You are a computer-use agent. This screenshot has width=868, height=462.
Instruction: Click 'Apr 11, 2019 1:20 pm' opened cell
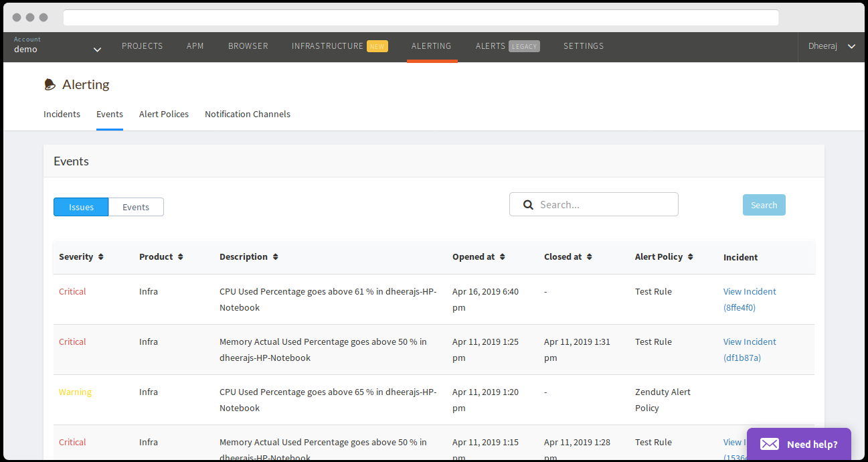tap(485, 400)
